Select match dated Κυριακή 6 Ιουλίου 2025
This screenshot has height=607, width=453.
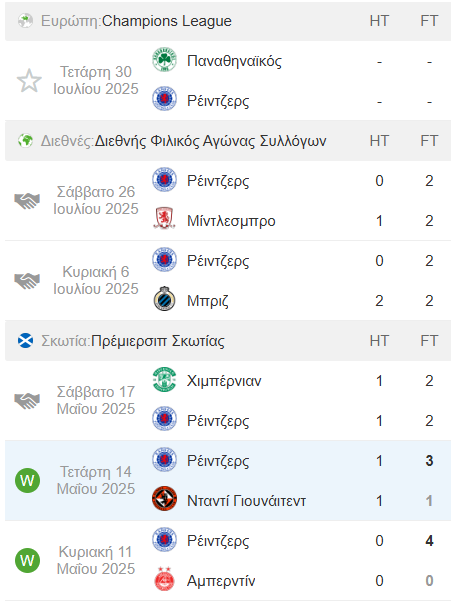coord(96,280)
